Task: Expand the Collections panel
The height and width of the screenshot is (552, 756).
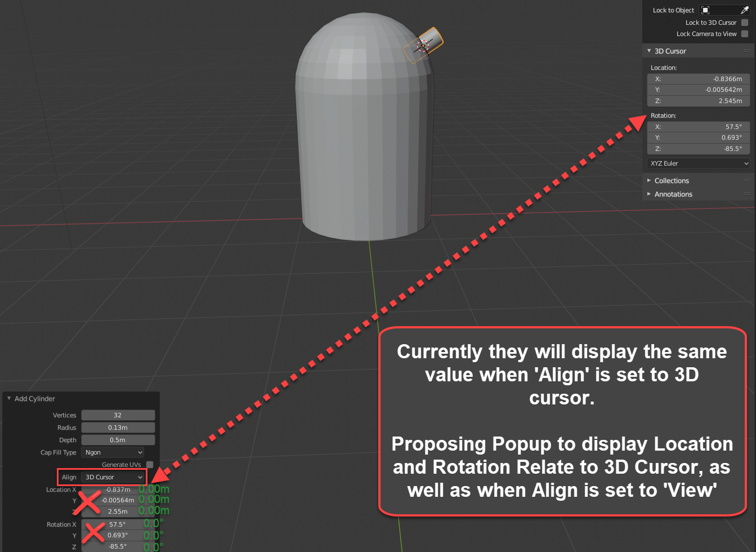Action: 649,180
